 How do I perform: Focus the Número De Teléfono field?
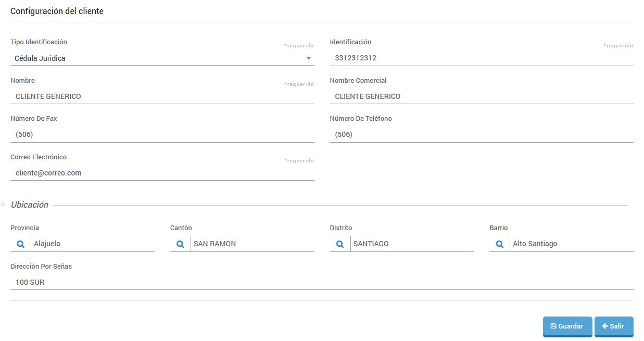481,134
